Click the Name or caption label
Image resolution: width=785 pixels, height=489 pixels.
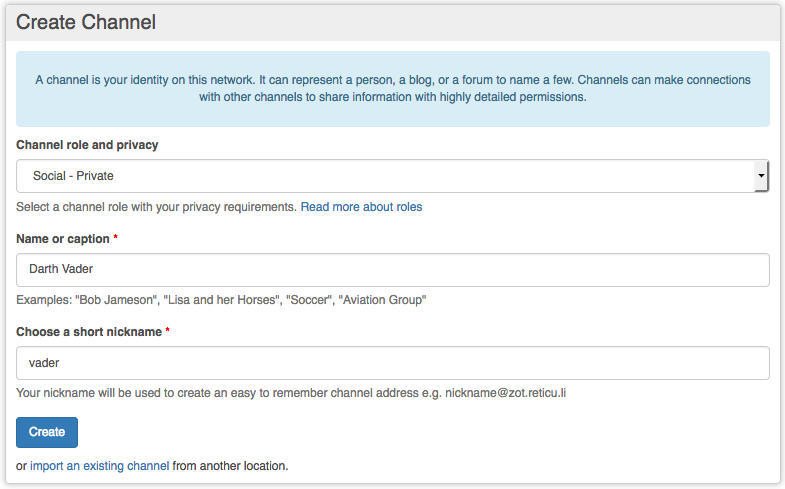[x=62, y=239]
